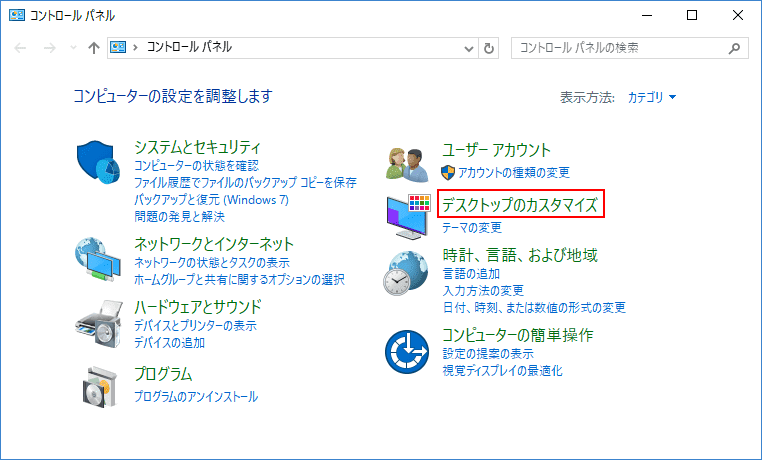Minimize the Control Panel window
Image resolution: width=762 pixels, height=460 pixels.
(x=646, y=15)
